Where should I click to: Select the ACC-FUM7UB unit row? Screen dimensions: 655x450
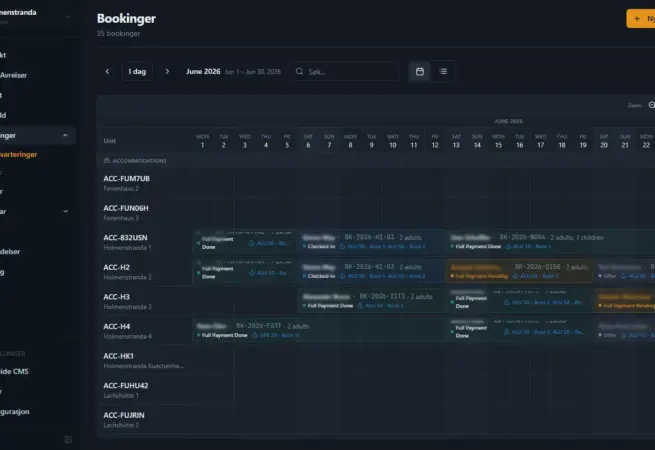145,183
